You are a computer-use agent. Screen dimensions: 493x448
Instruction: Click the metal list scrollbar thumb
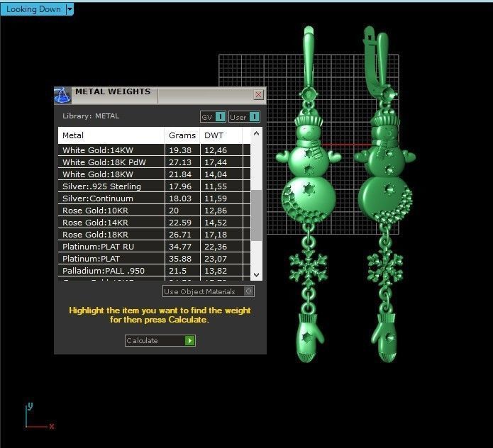coord(256,215)
